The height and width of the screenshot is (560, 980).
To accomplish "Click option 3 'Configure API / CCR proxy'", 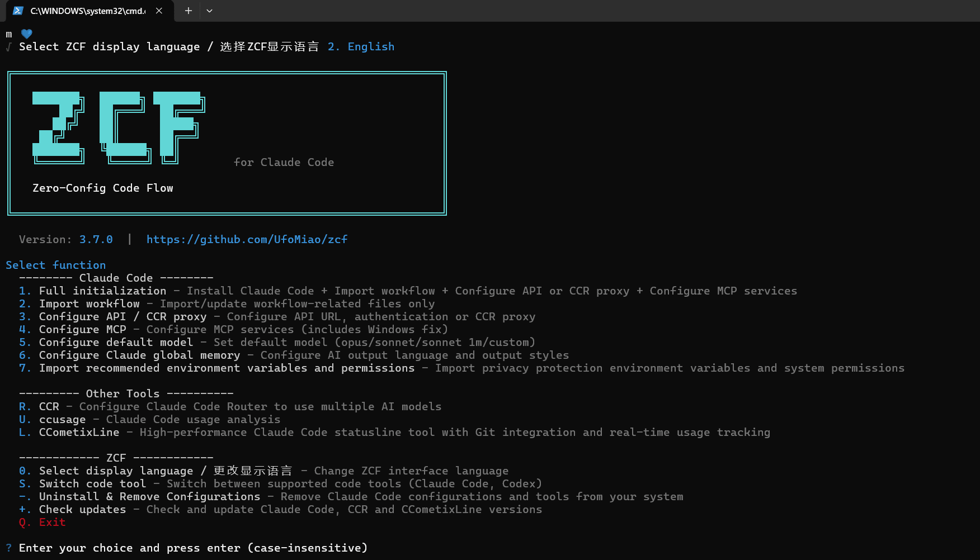I will pyautogui.click(x=277, y=316).
